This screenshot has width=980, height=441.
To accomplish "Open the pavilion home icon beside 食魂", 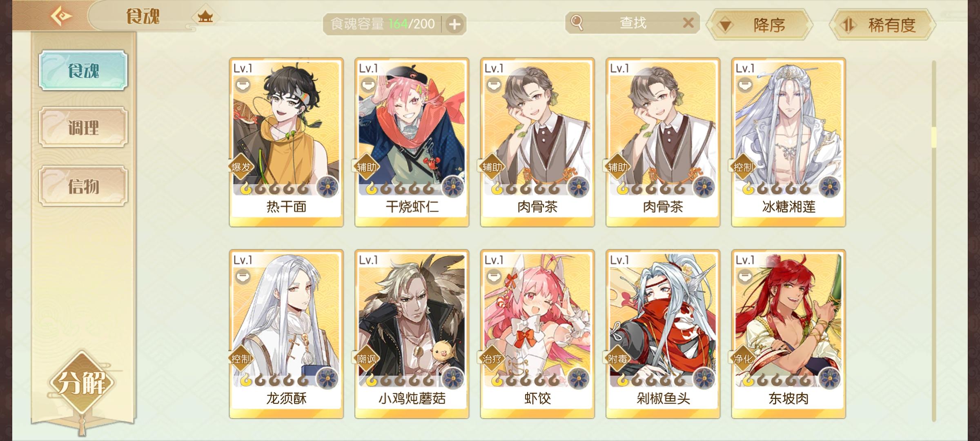I will coord(205,17).
